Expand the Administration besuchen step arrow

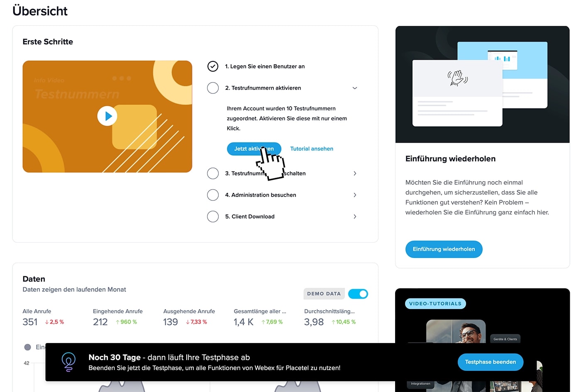(x=355, y=195)
